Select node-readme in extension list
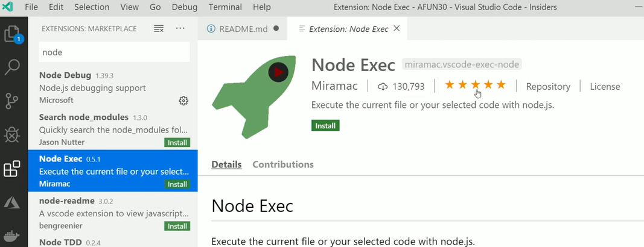The width and height of the screenshot is (644, 247). [x=112, y=213]
